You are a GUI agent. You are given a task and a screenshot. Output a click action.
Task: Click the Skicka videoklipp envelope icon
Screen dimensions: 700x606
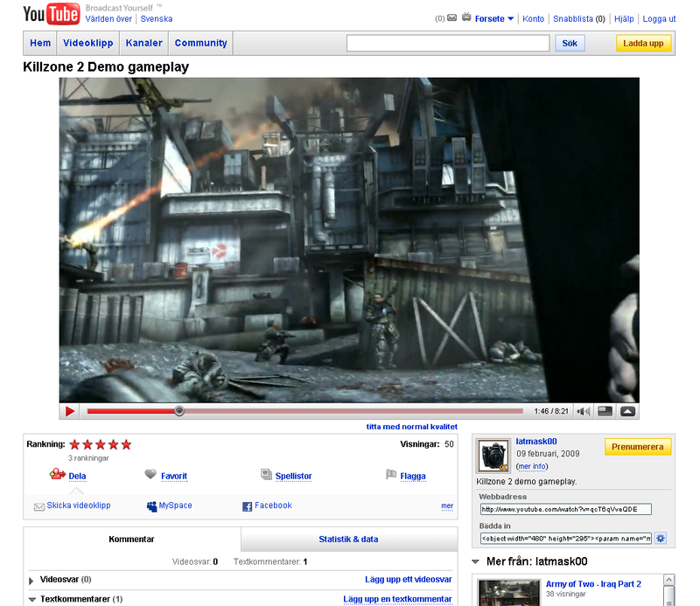pyautogui.click(x=39, y=506)
